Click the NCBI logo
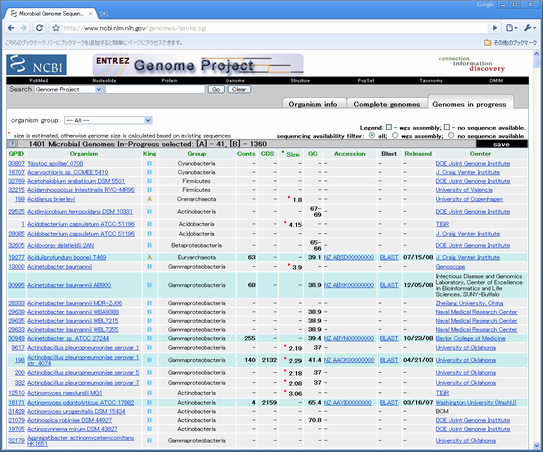 36,65
